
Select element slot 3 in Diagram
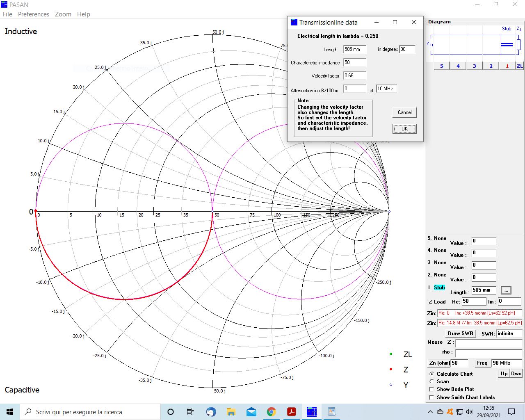click(x=475, y=66)
